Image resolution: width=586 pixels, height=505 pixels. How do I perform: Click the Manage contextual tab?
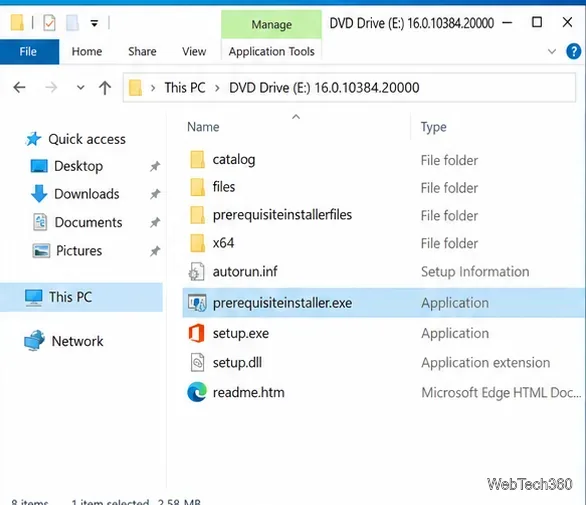[271, 25]
